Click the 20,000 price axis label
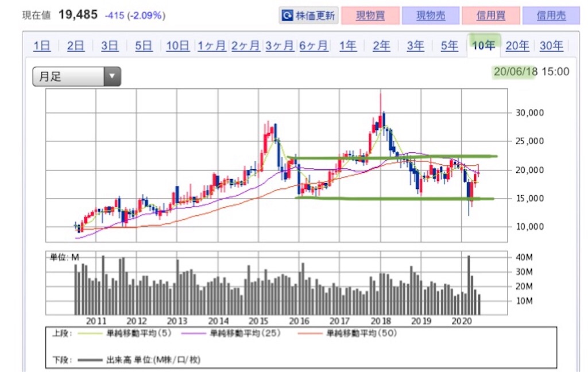The width and height of the screenshot is (588, 372). [529, 170]
